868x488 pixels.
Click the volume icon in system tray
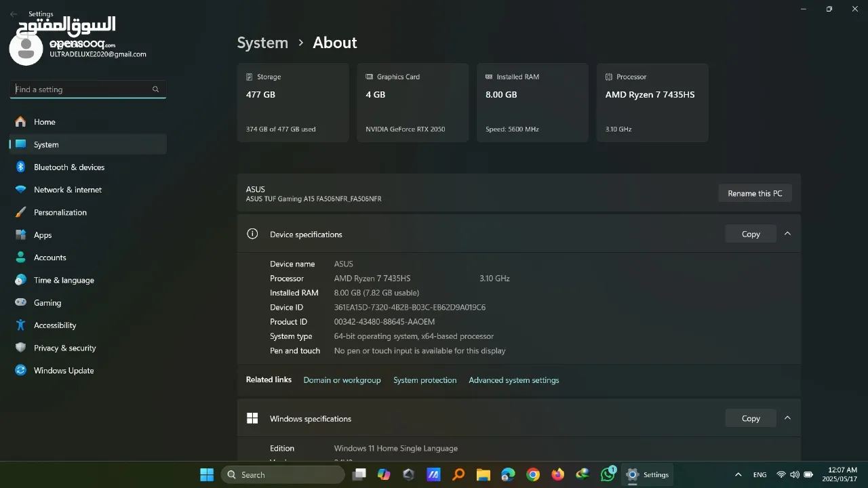(x=795, y=474)
